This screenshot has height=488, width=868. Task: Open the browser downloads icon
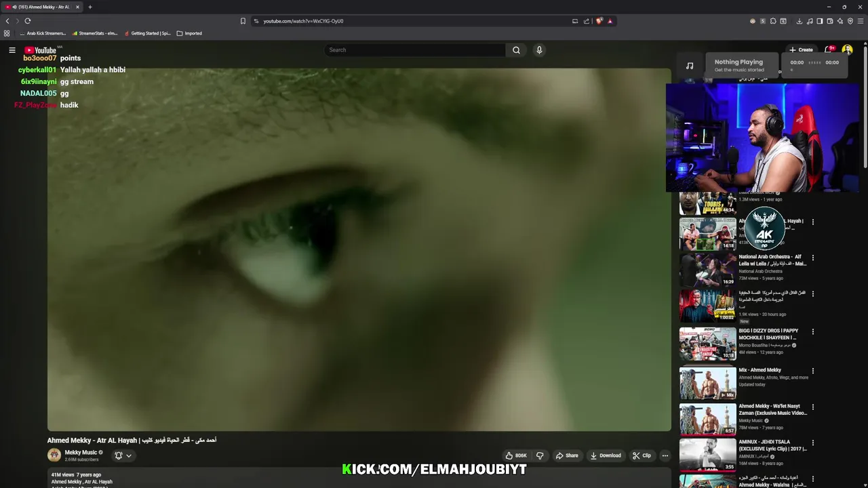click(x=800, y=21)
